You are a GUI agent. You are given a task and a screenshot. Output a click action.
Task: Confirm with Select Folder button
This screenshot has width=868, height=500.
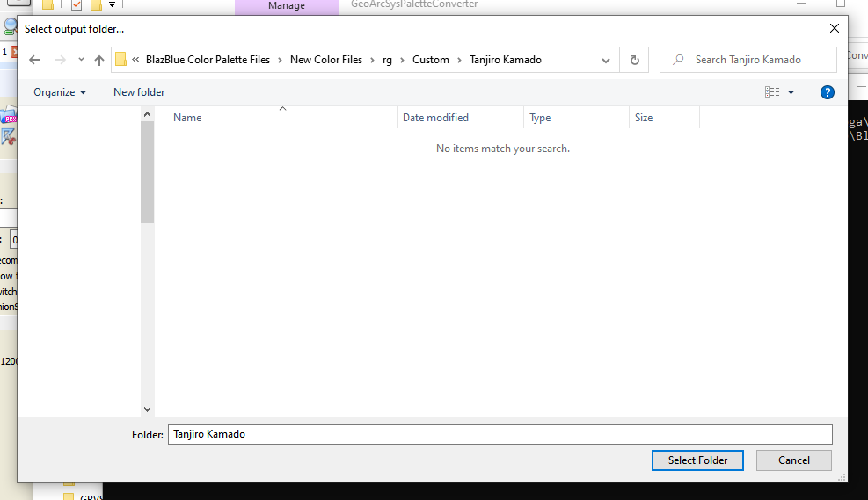point(697,460)
